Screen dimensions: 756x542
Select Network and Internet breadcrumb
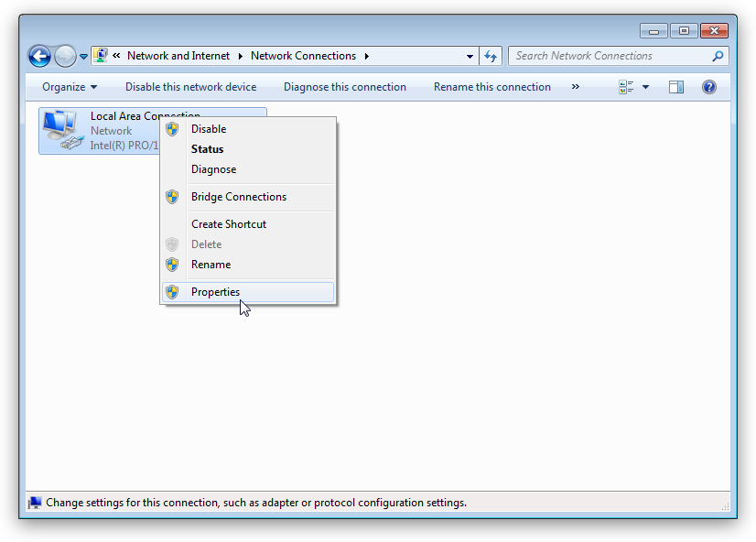coord(178,56)
